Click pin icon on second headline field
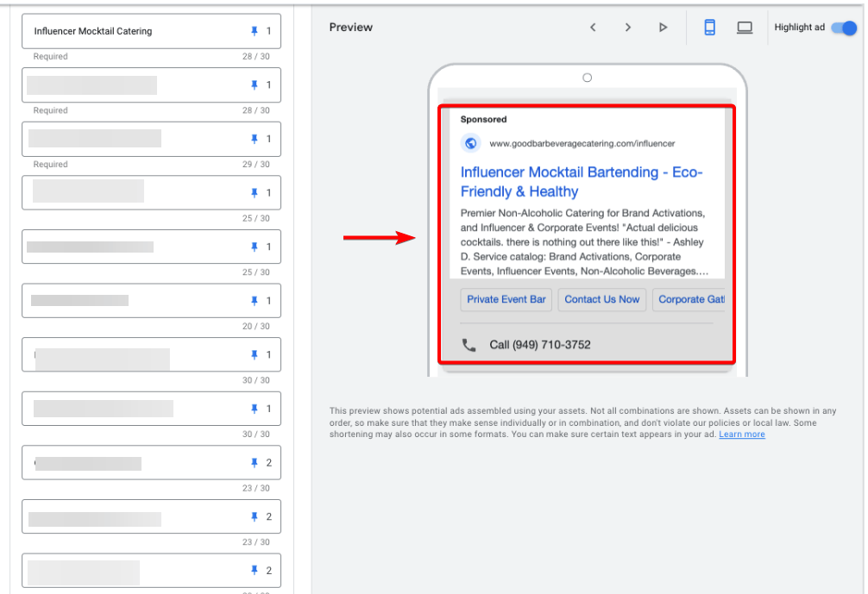The width and height of the screenshot is (868, 594). pyautogui.click(x=254, y=85)
